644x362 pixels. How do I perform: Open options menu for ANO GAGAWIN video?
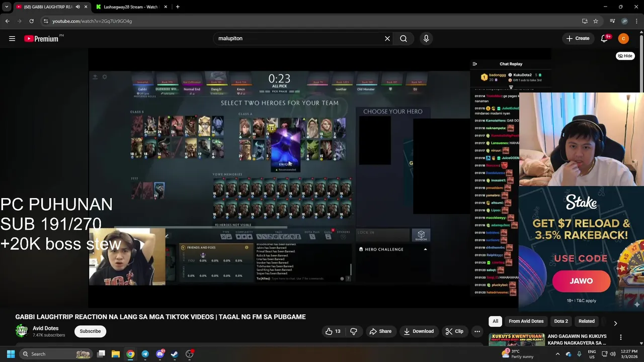621,337
